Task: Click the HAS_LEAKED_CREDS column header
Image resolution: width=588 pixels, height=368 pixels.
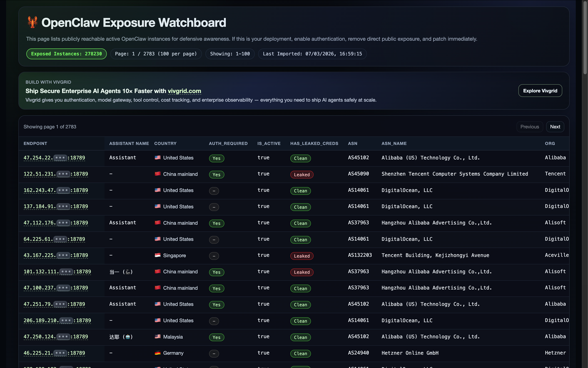Action: click(314, 144)
